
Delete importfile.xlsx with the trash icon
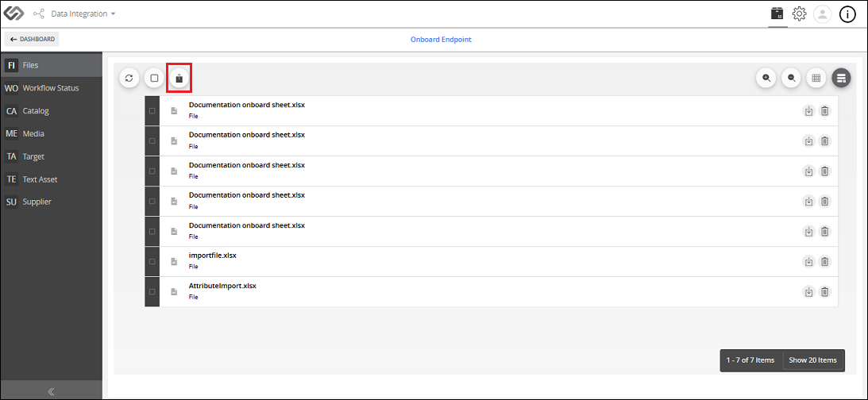coord(825,262)
